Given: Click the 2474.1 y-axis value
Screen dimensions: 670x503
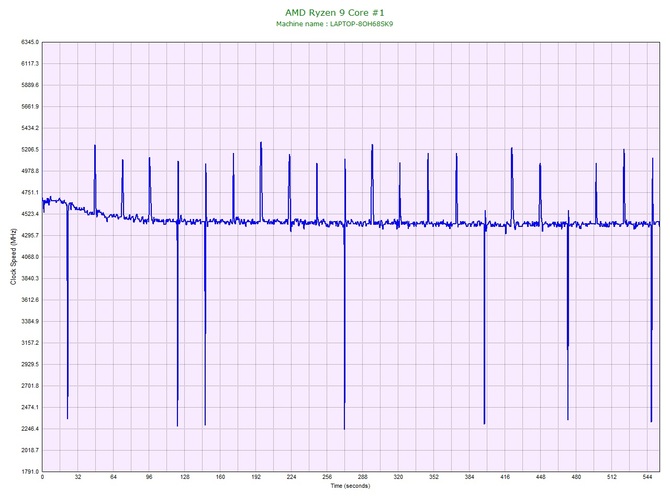Looking at the screenshot, I should pyautogui.click(x=30, y=407).
